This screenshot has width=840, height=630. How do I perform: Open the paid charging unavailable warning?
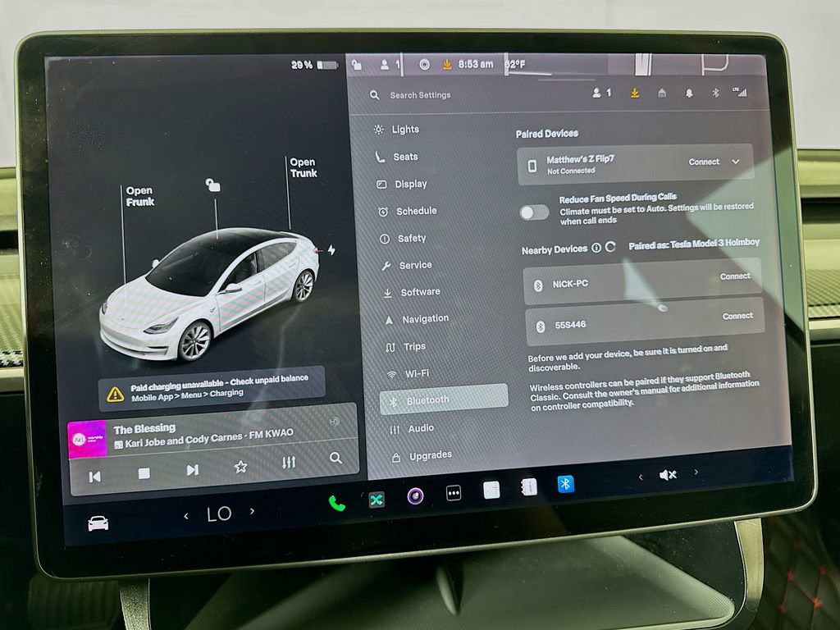click(x=212, y=388)
